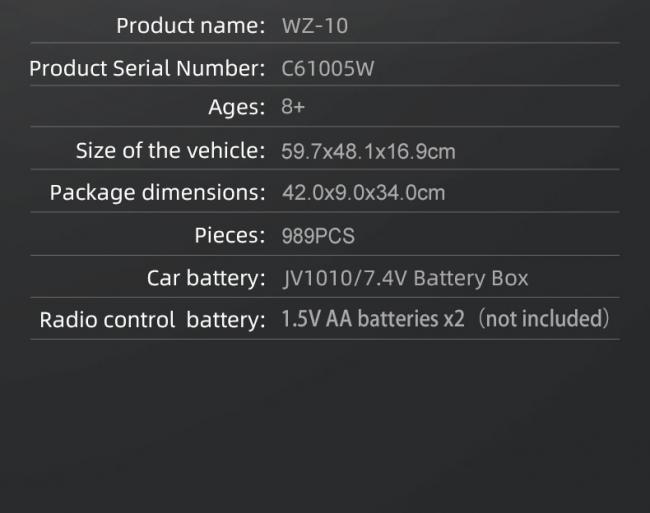Click the "Radio control battery:" label
Screen dimensions: 650x513
(152, 321)
